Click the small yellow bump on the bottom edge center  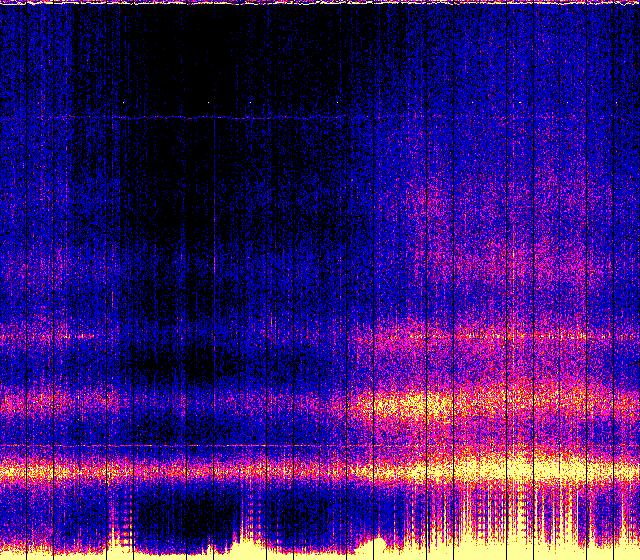[x=377, y=543]
